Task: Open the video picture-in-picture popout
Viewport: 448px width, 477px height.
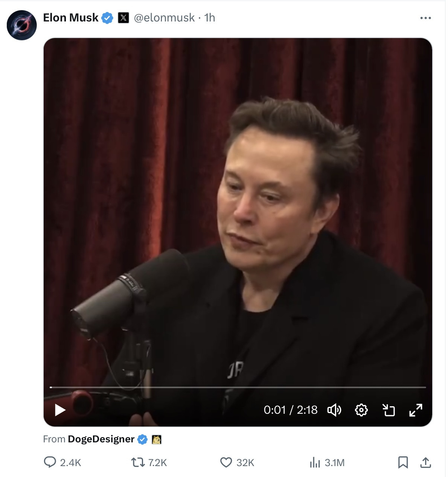Action: 389,410
